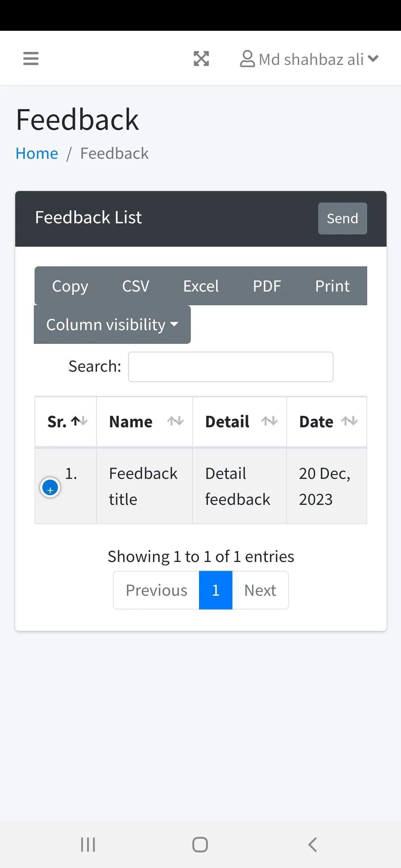Screen dimensions: 401x868
Task: Expand the account chevron next to username
Action: point(372,58)
